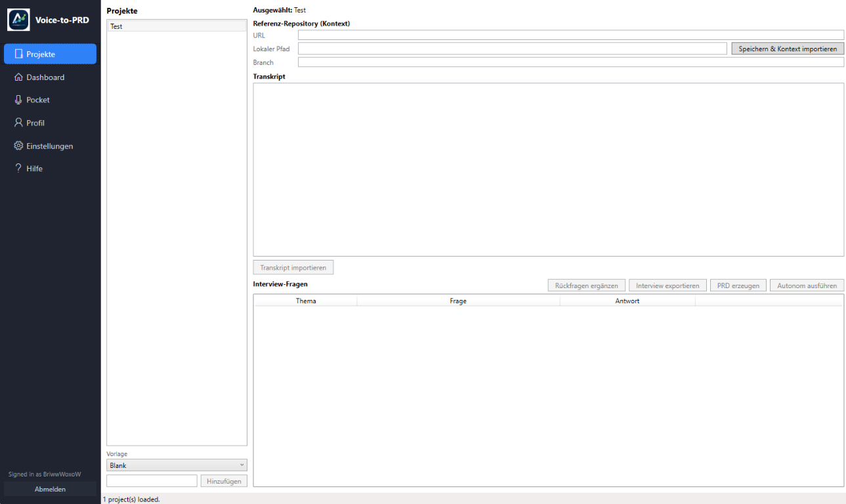Click inside the Transkript text area
846x504 pixels.
[548, 169]
